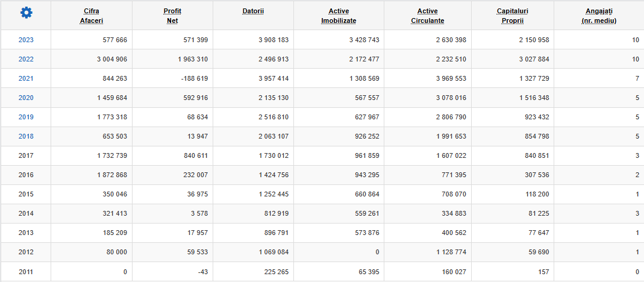Click the Capitaluri Proprii column header
This screenshot has width=644, height=282.
tap(513, 16)
